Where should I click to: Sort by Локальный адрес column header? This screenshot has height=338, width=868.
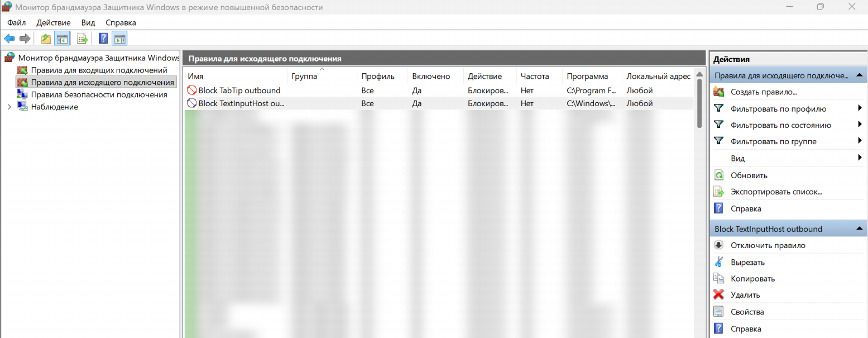[658, 77]
